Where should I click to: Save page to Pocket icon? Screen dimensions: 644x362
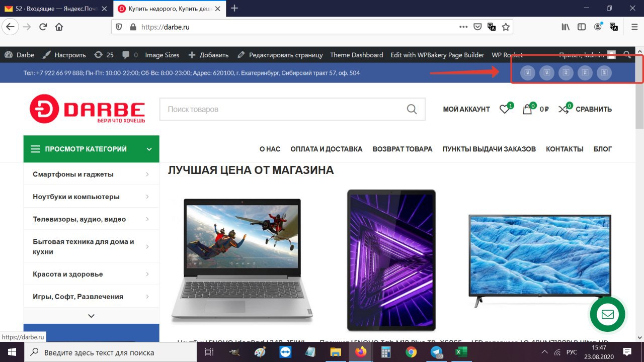477,27
